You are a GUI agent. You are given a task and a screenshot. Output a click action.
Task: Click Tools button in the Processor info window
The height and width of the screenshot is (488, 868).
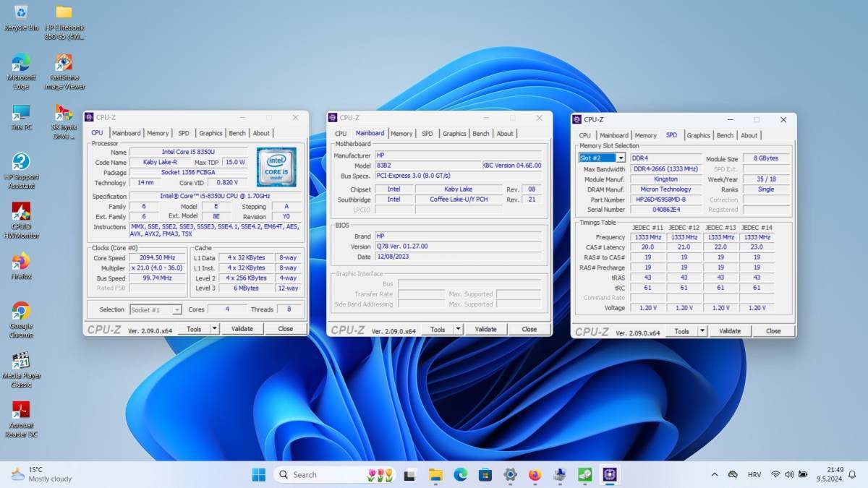194,329
